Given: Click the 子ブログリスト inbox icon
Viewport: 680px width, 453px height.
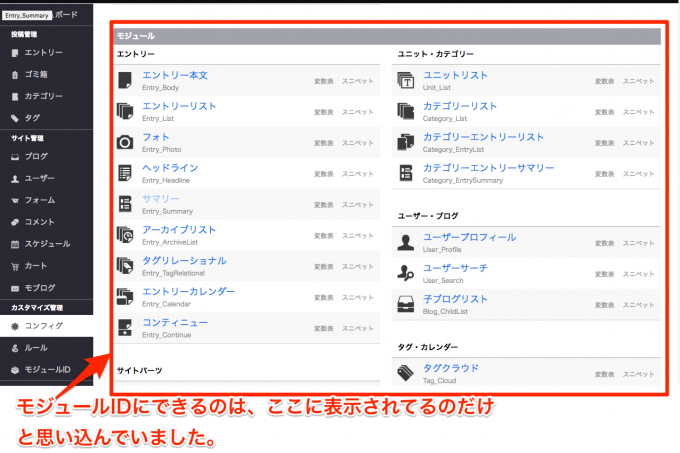Looking at the screenshot, I should click(406, 304).
